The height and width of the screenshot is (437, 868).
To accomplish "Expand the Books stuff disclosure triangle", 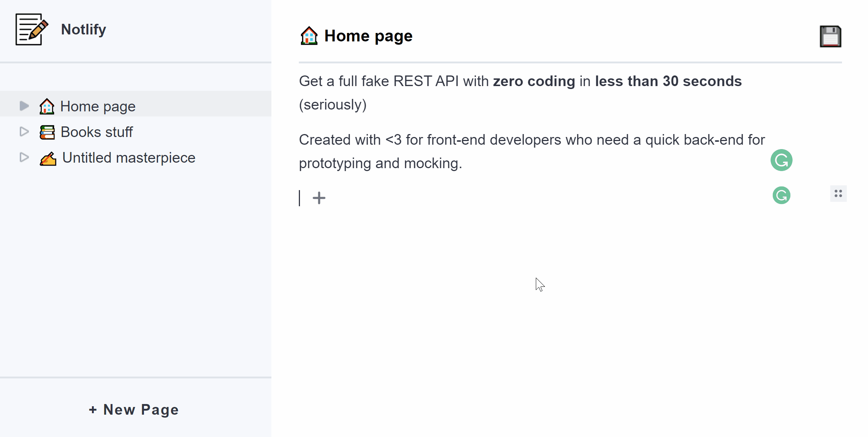I will click(x=23, y=132).
